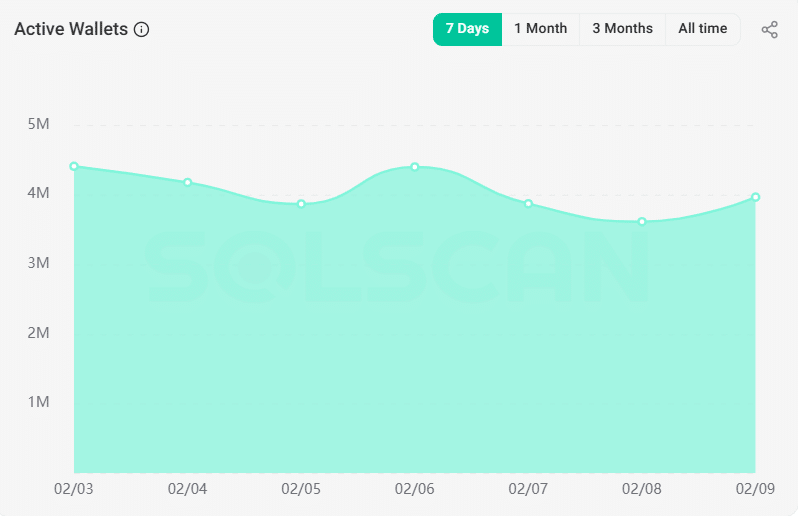
Task: Select the 02/05 data point on the chart
Action: tap(301, 204)
